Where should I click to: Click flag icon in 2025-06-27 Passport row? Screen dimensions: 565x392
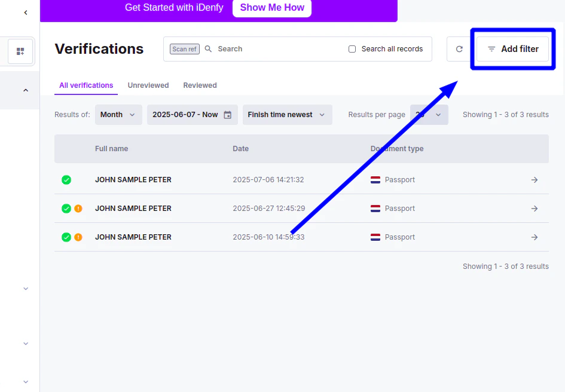[x=375, y=209]
